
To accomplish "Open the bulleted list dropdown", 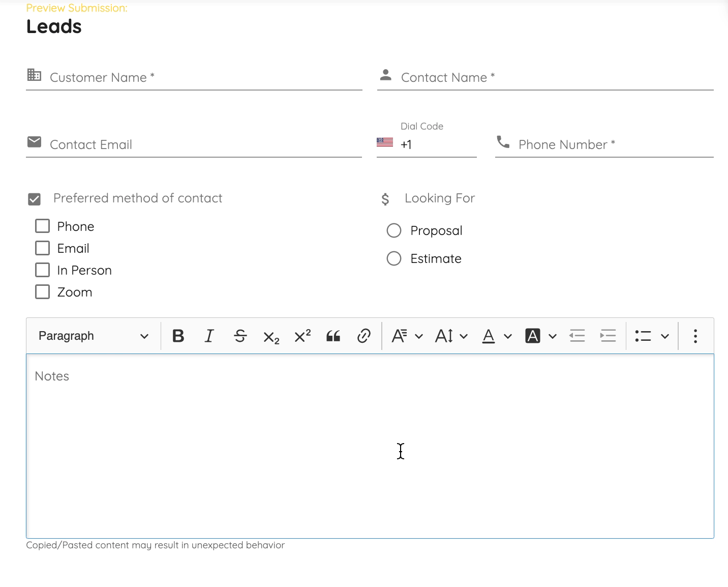I will [652, 336].
